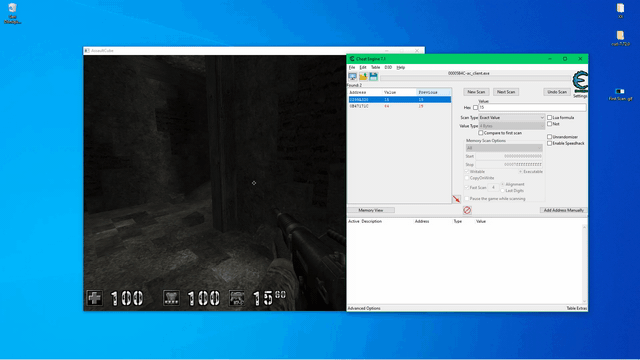Click Table Extras in the status bar
Image resolution: width=640 pixels, height=360 pixels.
pyautogui.click(x=576, y=308)
